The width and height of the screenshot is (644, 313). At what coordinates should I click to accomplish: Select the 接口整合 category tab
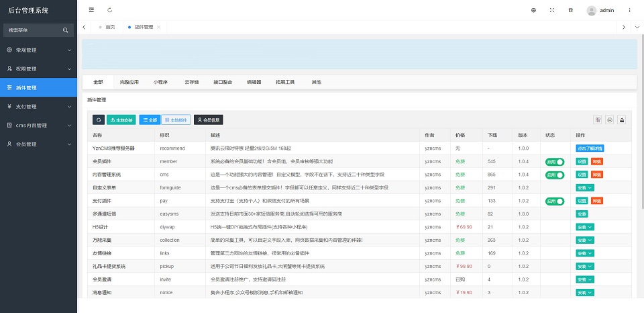pyautogui.click(x=223, y=82)
